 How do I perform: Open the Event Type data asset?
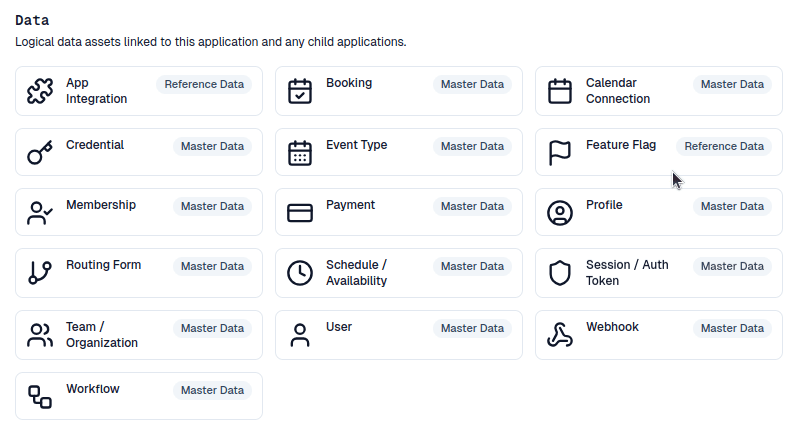(356, 145)
